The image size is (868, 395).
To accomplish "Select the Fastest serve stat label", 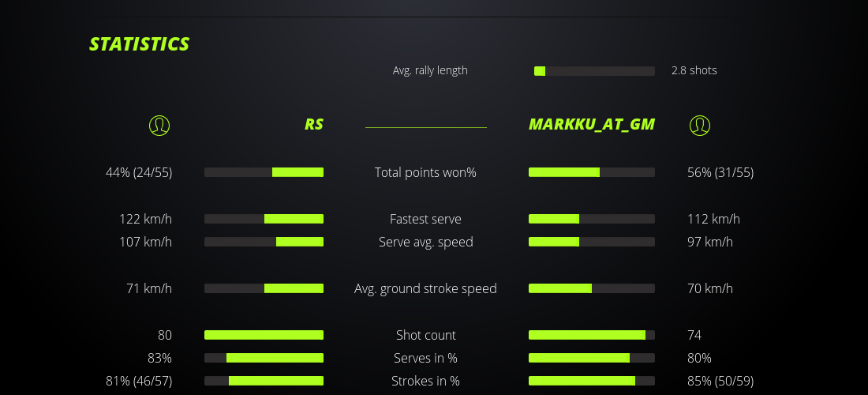I will (425, 219).
